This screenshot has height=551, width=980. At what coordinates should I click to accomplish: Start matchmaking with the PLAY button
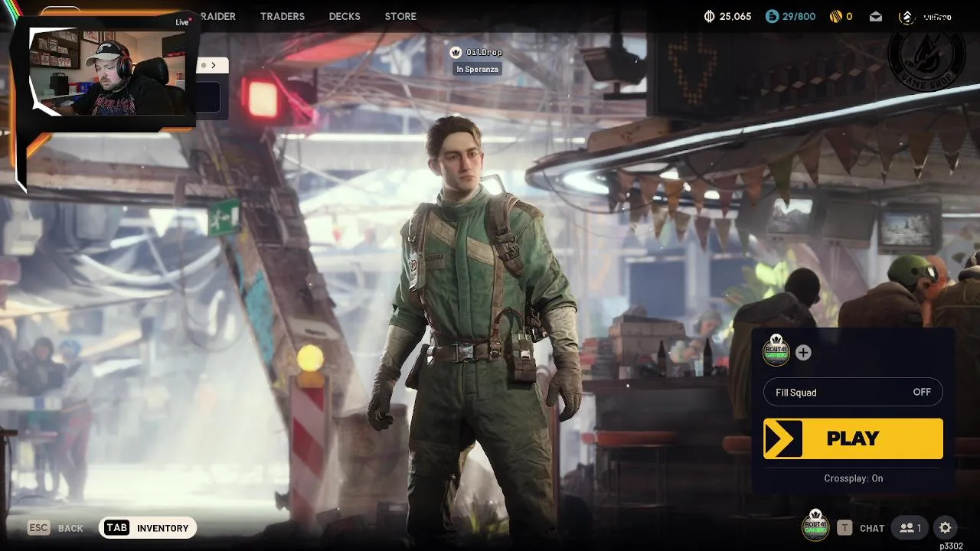point(853,439)
